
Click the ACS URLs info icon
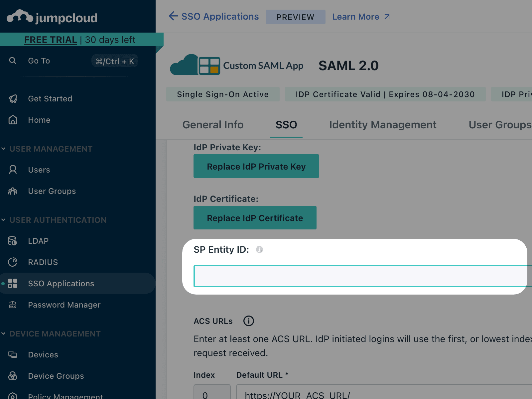point(249,321)
